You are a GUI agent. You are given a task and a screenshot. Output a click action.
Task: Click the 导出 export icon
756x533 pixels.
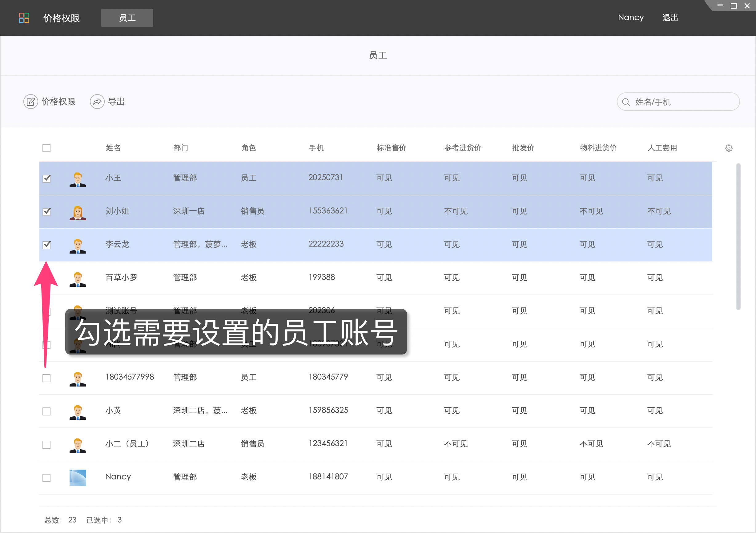97,101
